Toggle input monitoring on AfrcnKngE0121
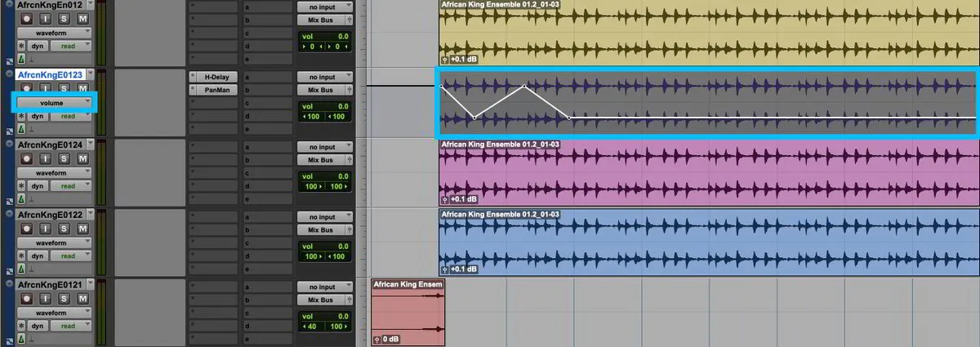This screenshot has width=980, height=347. [47, 298]
